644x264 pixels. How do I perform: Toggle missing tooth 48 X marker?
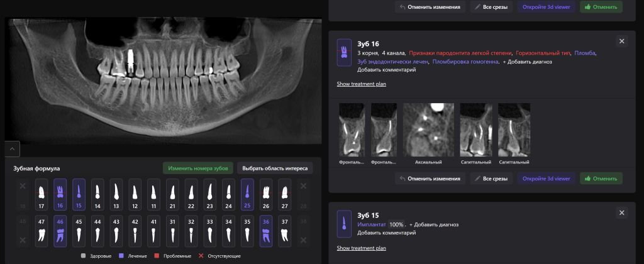(23, 239)
